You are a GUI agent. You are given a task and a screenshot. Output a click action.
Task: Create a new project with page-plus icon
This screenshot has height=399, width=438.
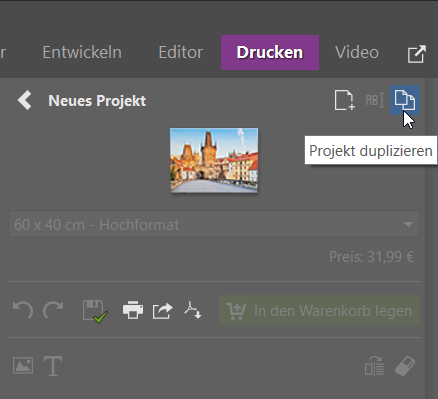(x=345, y=100)
